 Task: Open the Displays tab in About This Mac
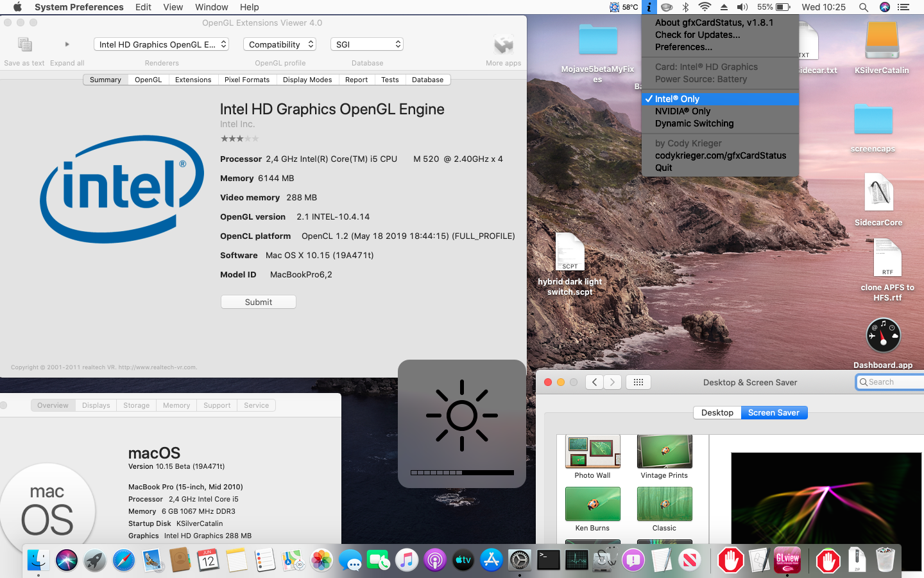[96, 405]
